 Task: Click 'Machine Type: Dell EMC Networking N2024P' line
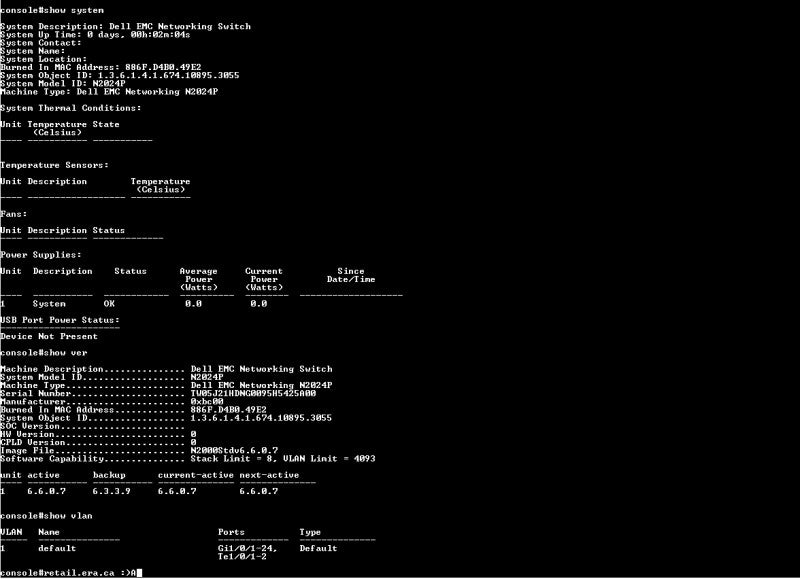tap(109, 92)
